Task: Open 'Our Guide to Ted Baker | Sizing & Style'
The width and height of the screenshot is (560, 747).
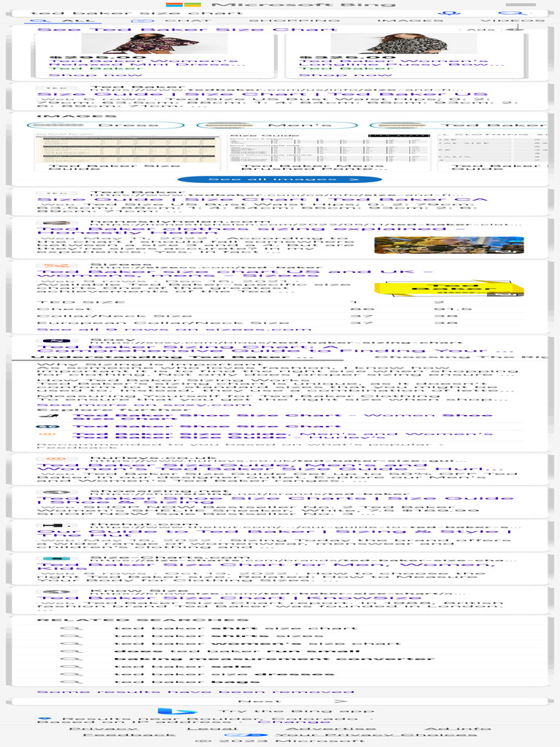Action: [274, 533]
